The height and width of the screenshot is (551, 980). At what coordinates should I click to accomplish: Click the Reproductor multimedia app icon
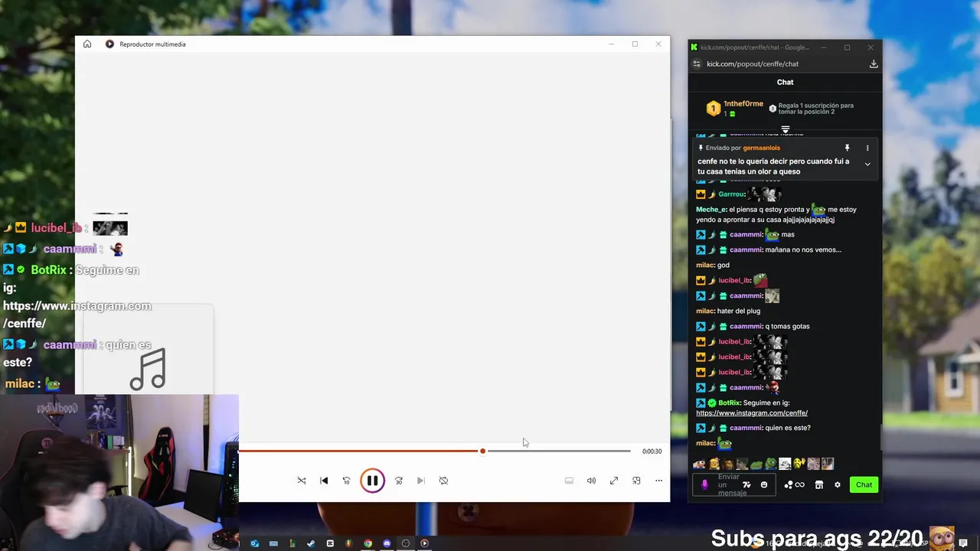tap(109, 44)
